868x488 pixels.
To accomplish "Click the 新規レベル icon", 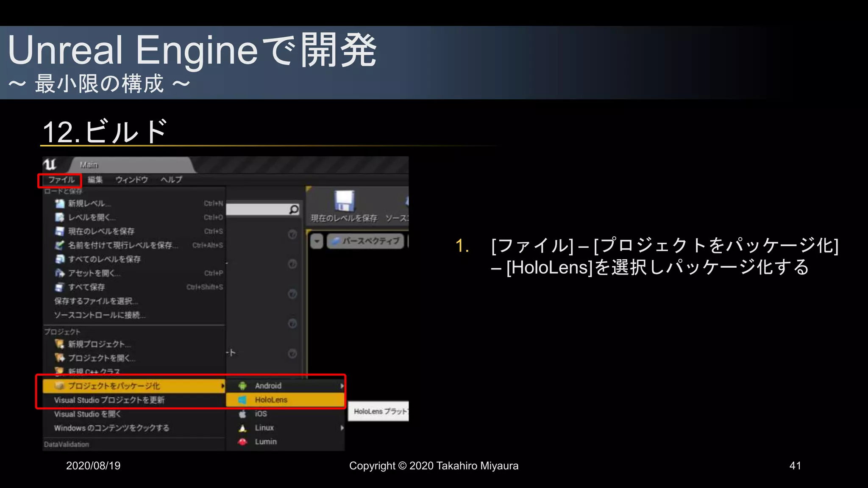I will pos(60,204).
